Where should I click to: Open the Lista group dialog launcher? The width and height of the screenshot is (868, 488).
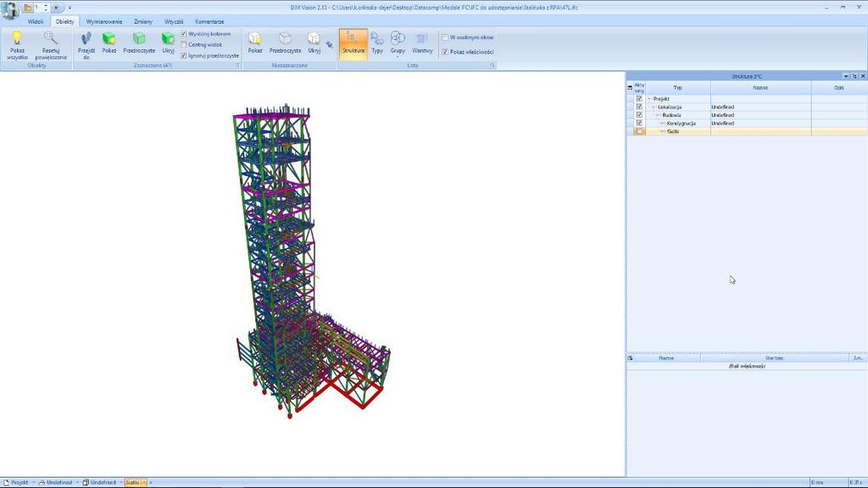(492, 65)
